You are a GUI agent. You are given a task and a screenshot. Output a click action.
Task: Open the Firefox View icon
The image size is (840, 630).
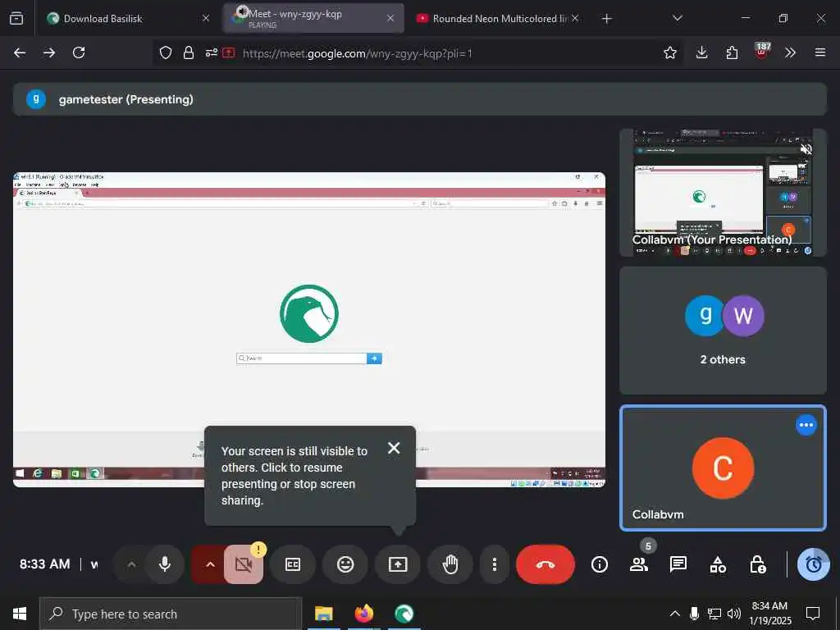click(16, 18)
